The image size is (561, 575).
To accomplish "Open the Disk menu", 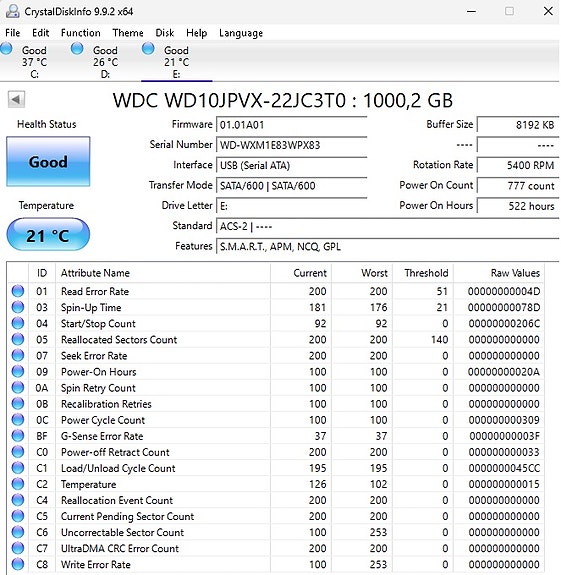I will coord(165,33).
